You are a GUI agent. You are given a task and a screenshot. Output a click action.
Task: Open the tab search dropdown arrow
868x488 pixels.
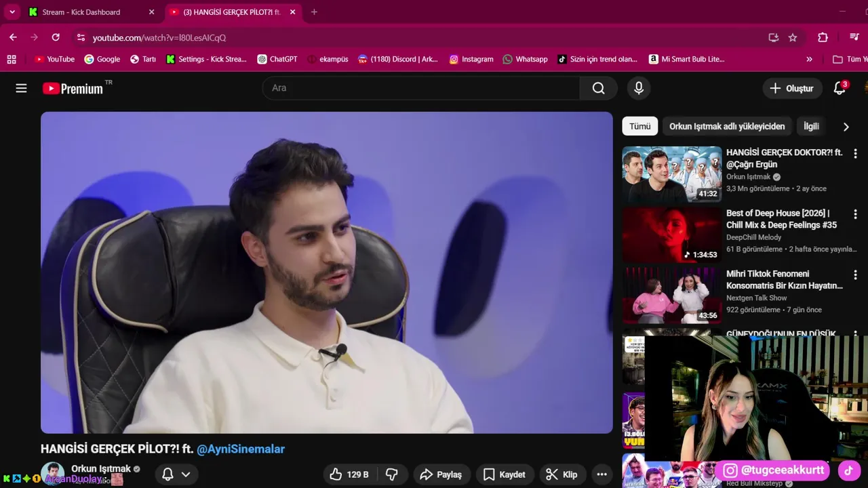pos(12,12)
